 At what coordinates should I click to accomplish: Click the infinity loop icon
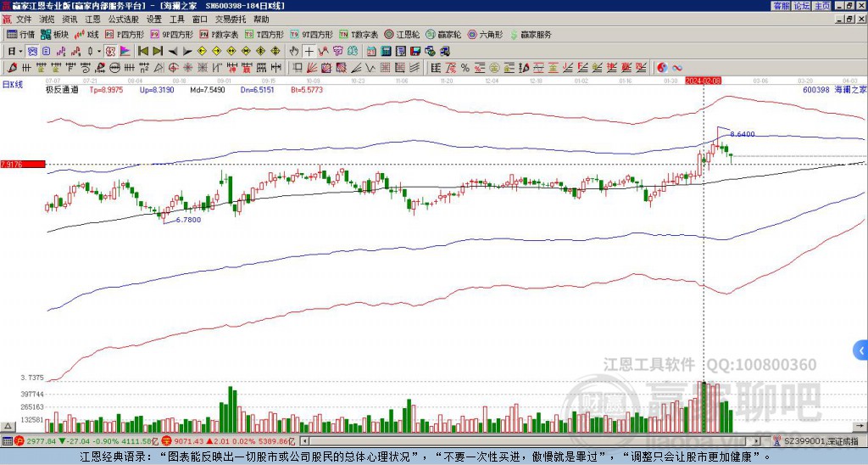click(677, 67)
